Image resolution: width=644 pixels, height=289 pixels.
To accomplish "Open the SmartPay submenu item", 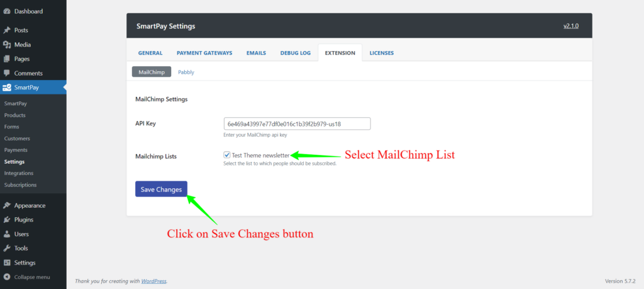I will 16,104.
